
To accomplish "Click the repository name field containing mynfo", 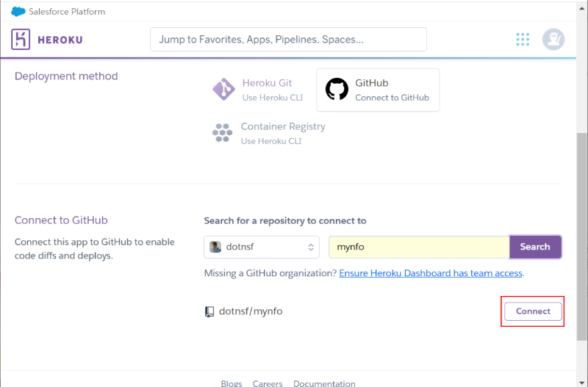I will 419,247.
